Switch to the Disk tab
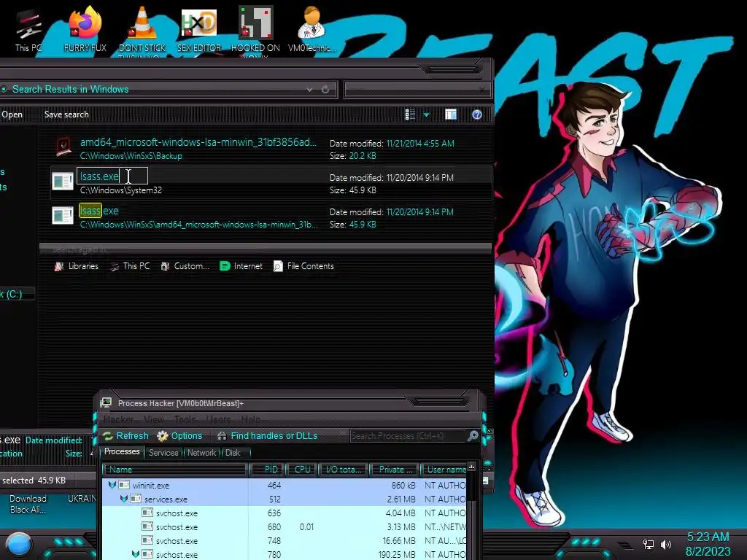The height and width of the screenshot is (560, 747). tap(233, 453)
